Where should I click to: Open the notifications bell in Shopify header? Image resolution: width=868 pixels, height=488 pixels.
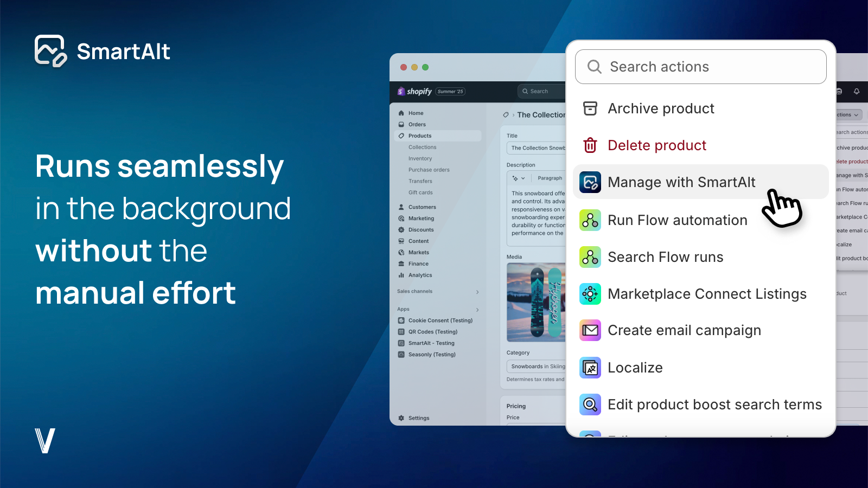coord(857,92)
